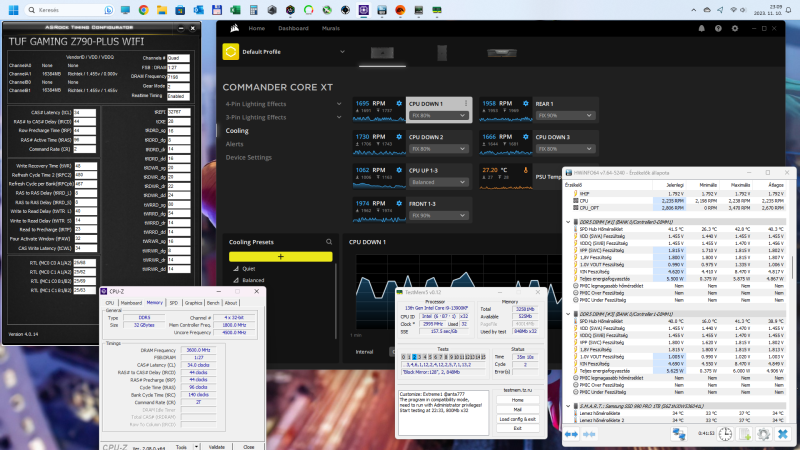
Task: Click Exit button in TestMem5
Action: tap(517, 428)
